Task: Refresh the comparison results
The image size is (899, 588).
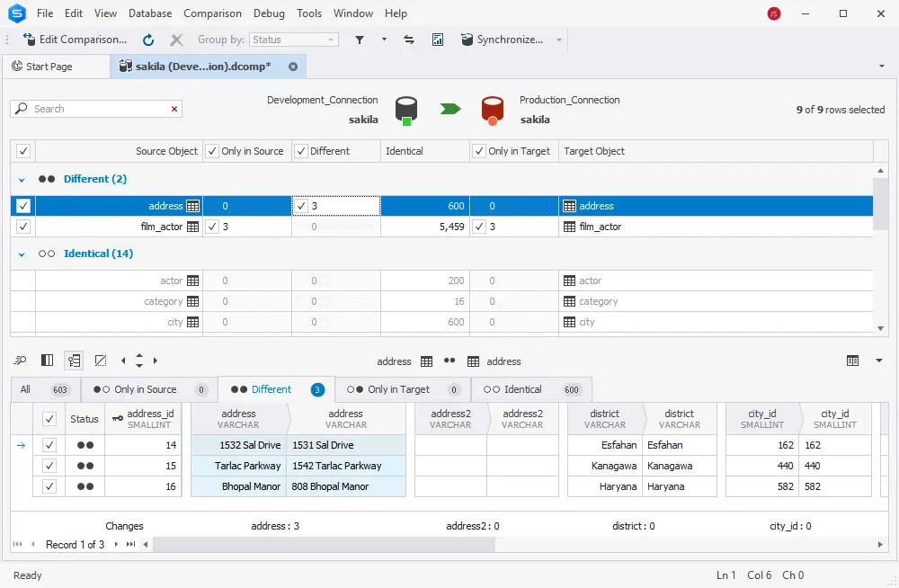Action: (149, 40)
